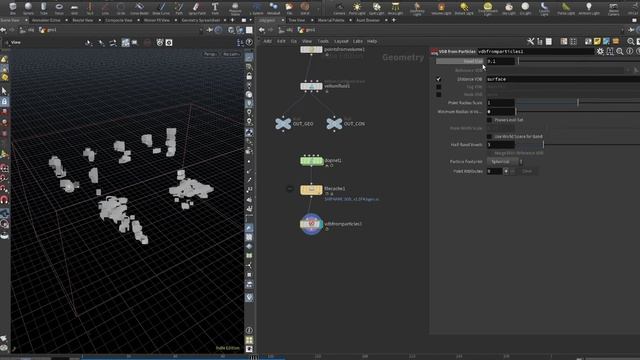Open the network editor Edit menu
Screen dimensions: 640x360
pos(281,41)
